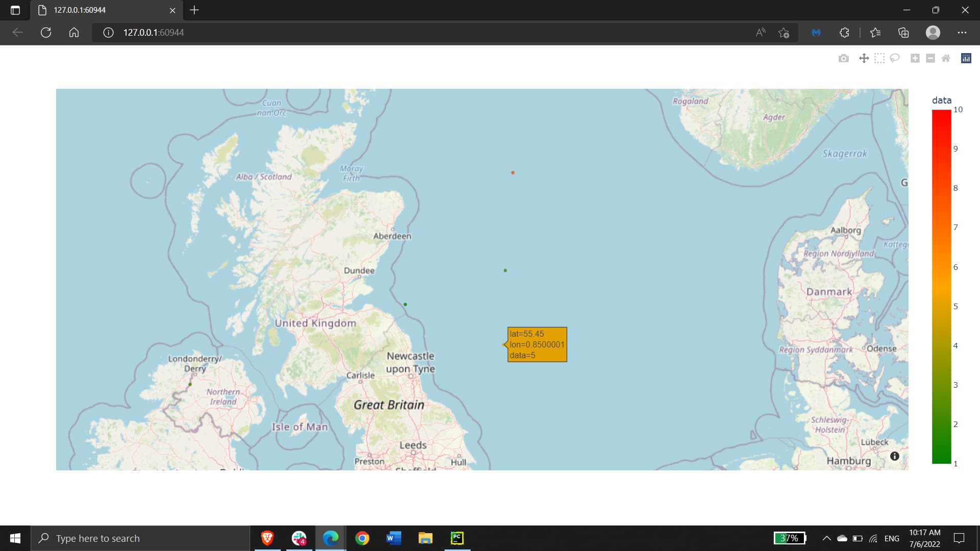Open the ENG language selector
Viewport: 980px width, 551px height.
(x=892, y=538)
